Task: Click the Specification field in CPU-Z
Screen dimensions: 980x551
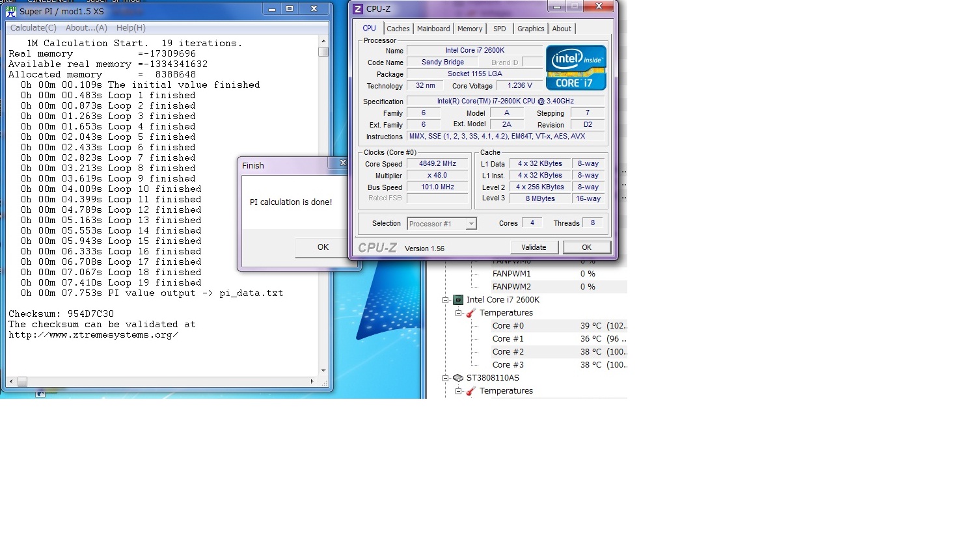Action: (x=506, y=101)
